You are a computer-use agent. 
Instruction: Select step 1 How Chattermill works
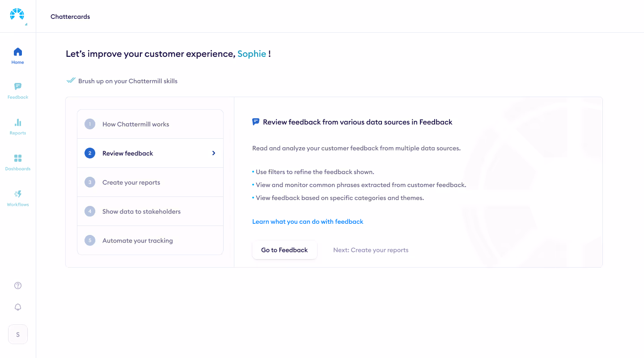[x=150, y=124]
